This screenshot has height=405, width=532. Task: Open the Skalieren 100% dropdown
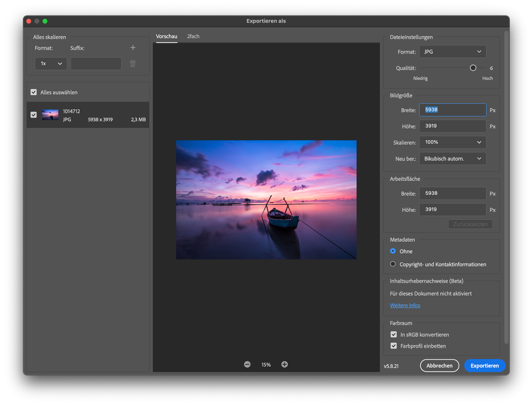(x=453, y=142)
